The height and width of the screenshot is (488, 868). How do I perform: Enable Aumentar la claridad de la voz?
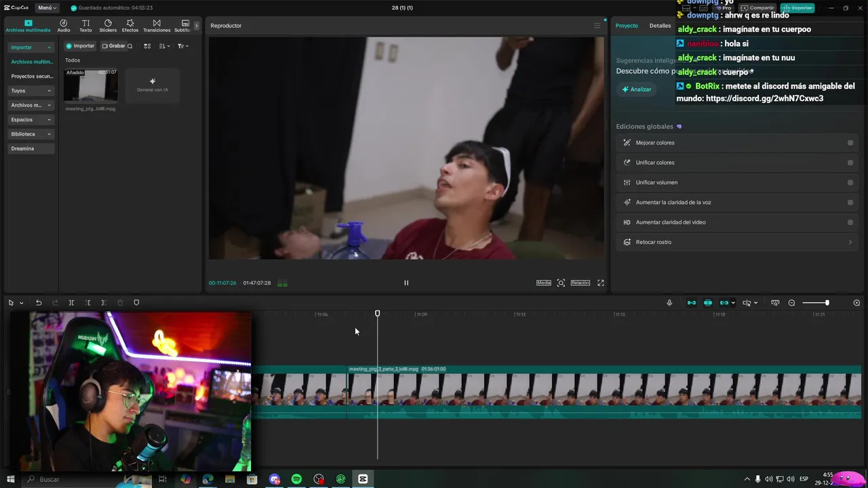[x=850, y=203]
